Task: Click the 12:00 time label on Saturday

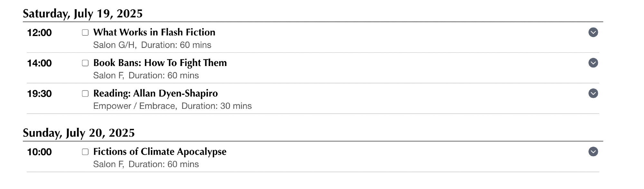Action: (39, 33)
